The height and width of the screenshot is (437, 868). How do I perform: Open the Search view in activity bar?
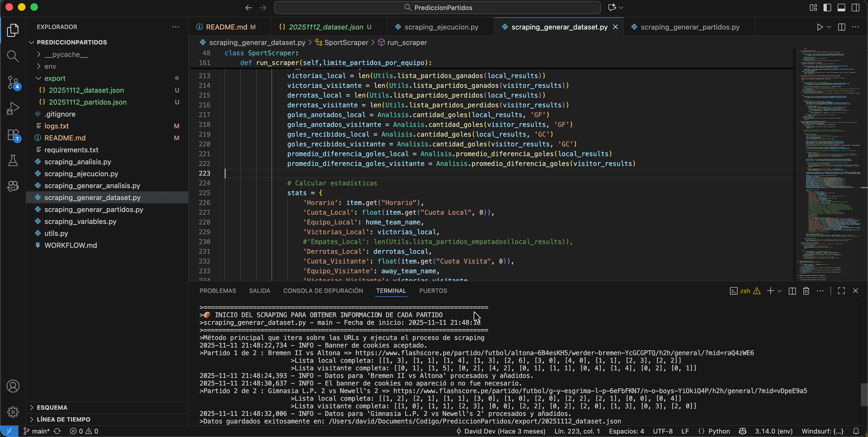(13, 56)
